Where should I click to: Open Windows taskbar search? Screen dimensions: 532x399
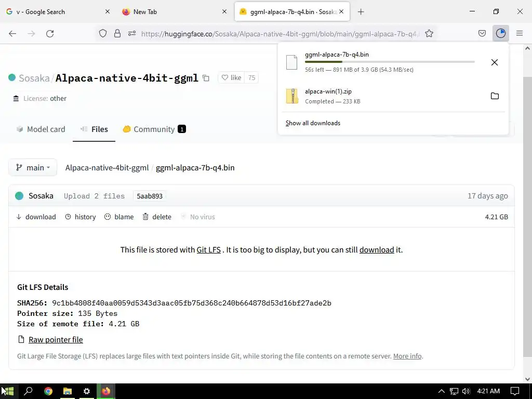[28, 391]
